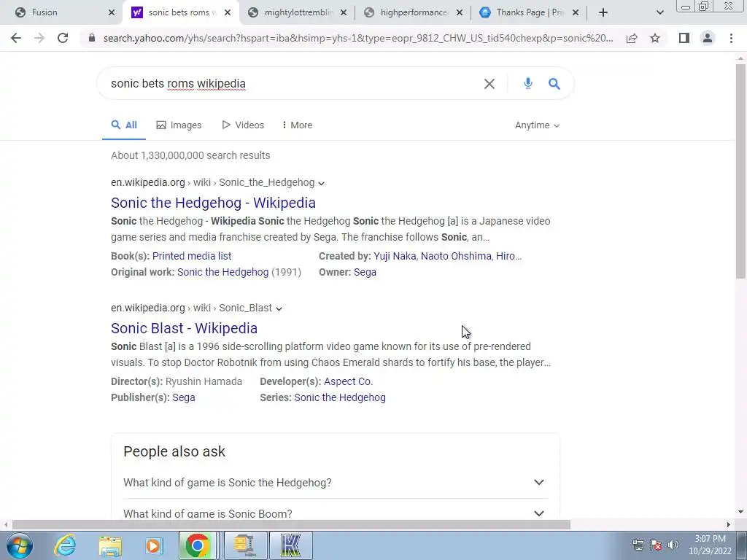Screen dimensions: 747x560
Task: Click in the Yahoo search input field
Action: (293, 84)
